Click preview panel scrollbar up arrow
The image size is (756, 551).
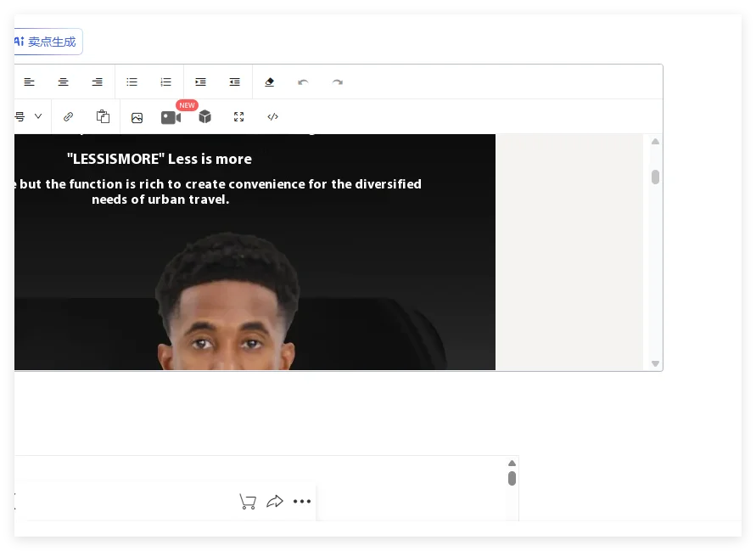(512, 464)
